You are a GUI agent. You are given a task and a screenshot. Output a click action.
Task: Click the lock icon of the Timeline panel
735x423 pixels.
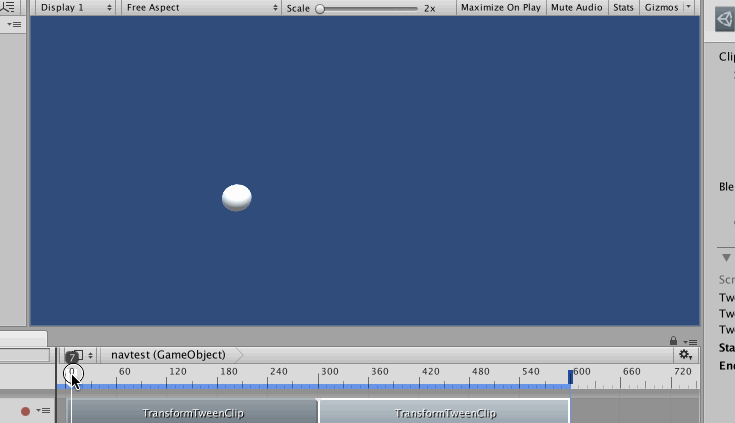click(674, 340)
